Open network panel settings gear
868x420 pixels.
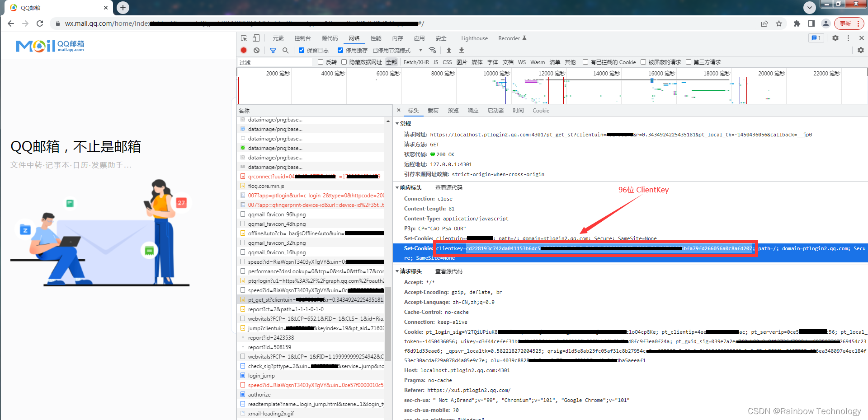click(x=861, y=50)
